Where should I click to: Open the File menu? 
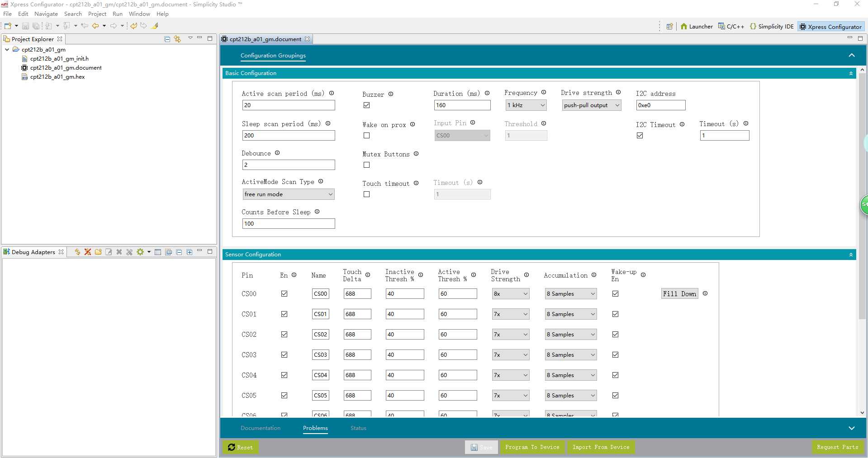point(8,14)
